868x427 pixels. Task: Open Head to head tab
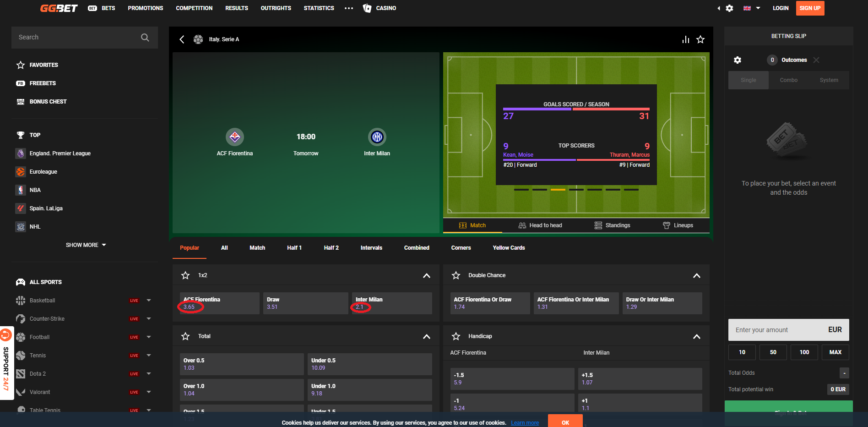point(540,225)
